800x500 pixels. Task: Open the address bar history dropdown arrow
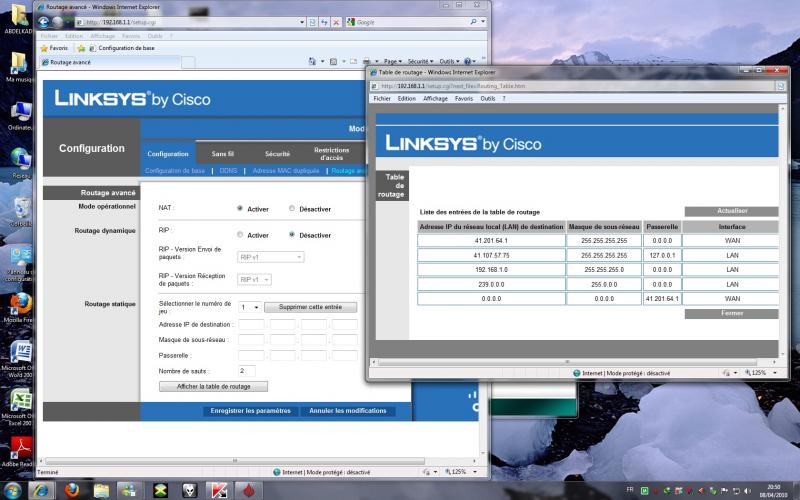click(x=302, y=22)
